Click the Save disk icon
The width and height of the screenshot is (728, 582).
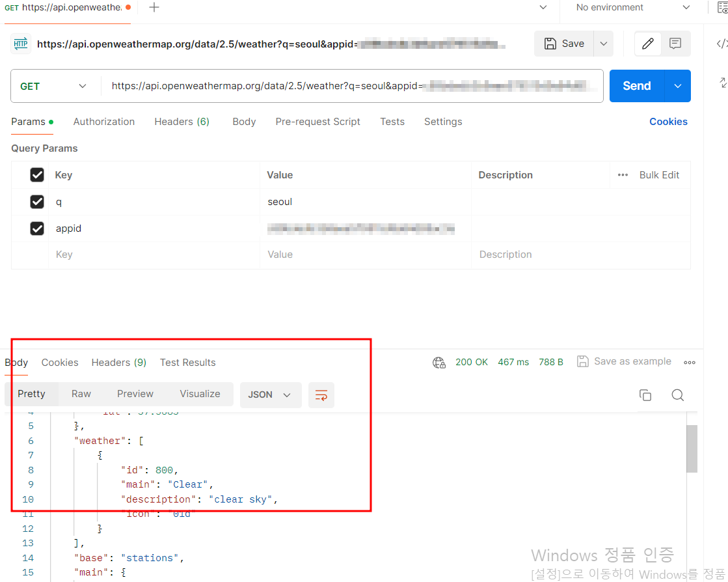coord(550,44)
